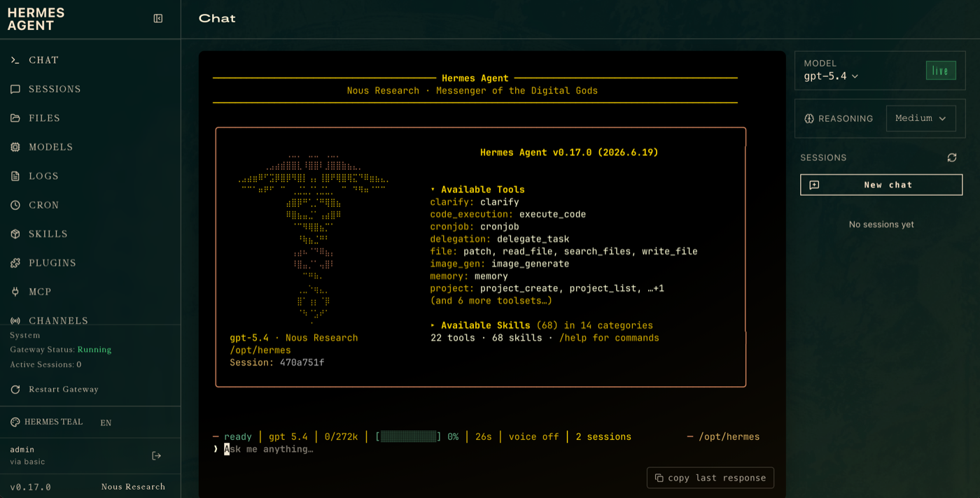Start a New chat
The height and width of the screenshot is (498, 980).
point(881,185)
